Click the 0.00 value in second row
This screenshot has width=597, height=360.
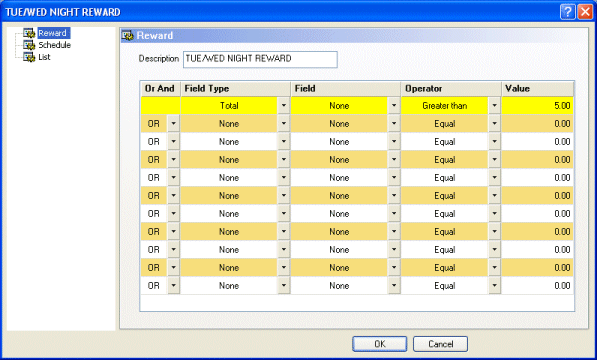(x=537, y=124)
